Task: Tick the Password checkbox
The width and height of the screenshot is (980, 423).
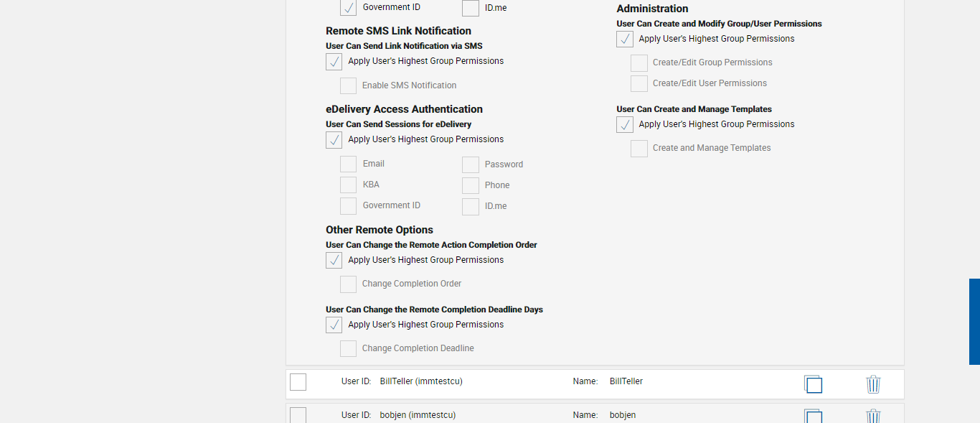Action: point(470,165)
